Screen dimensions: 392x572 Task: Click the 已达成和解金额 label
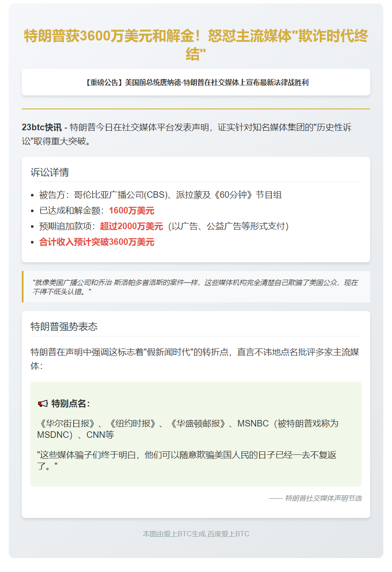[72, 211]
